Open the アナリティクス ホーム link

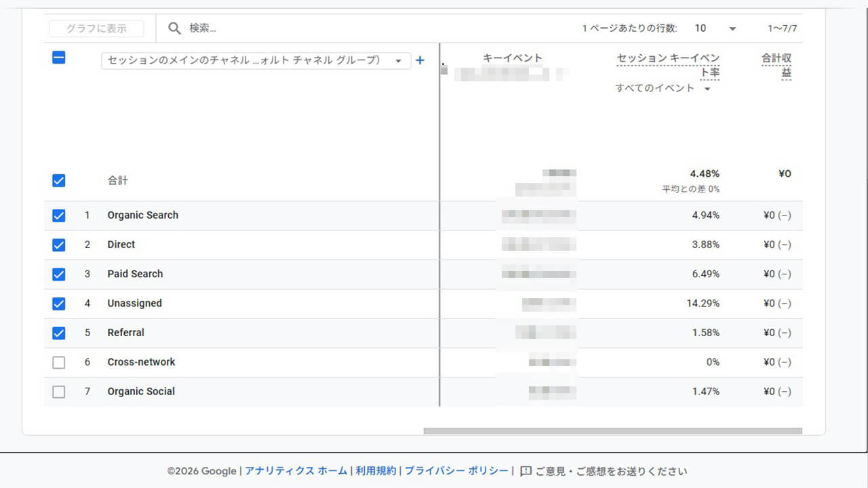[296, 471]
